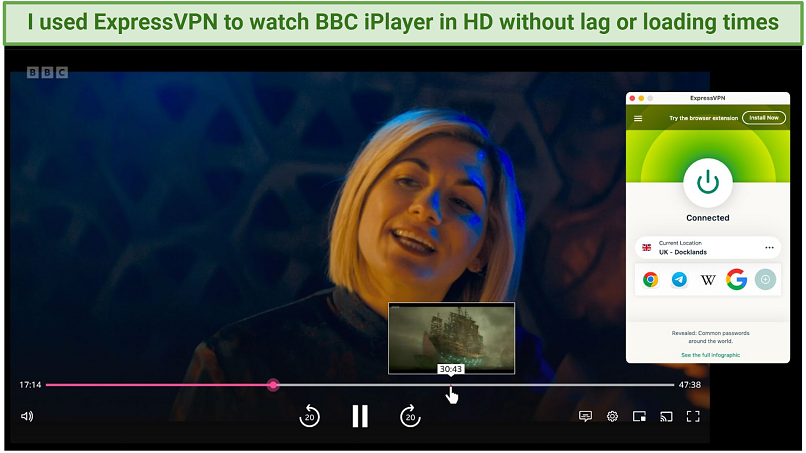The height and width of the screenshot is (453, 806).
Task: Click Try the browser extension text
Action: 703,118
